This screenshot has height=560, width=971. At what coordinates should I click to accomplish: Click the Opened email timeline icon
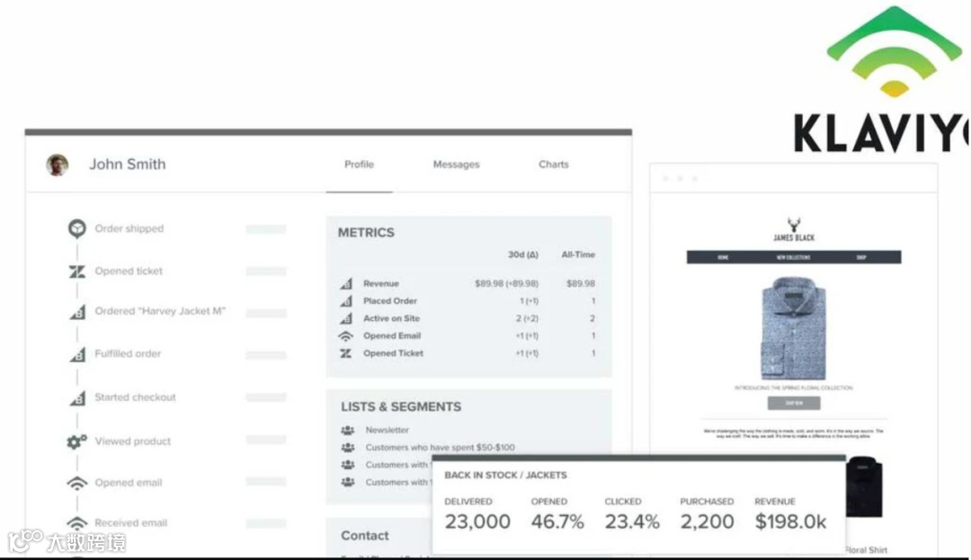(x=76, y=483)
